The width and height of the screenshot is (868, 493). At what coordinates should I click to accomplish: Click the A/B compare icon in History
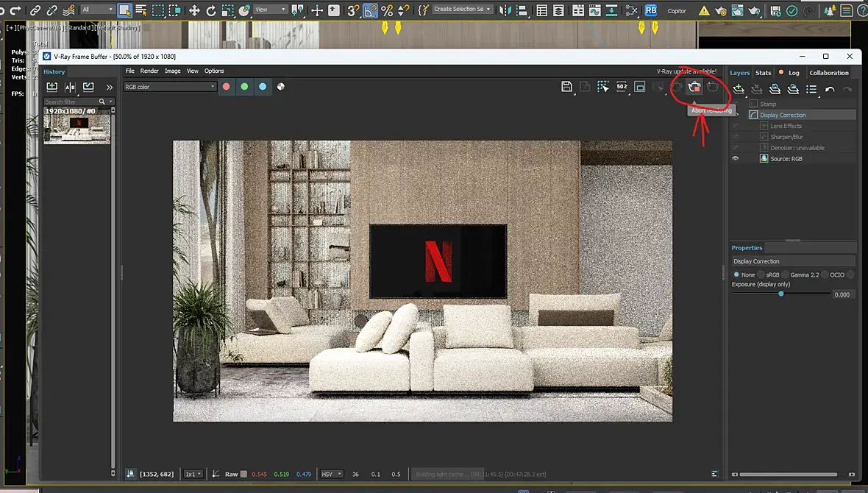(70, 88)
